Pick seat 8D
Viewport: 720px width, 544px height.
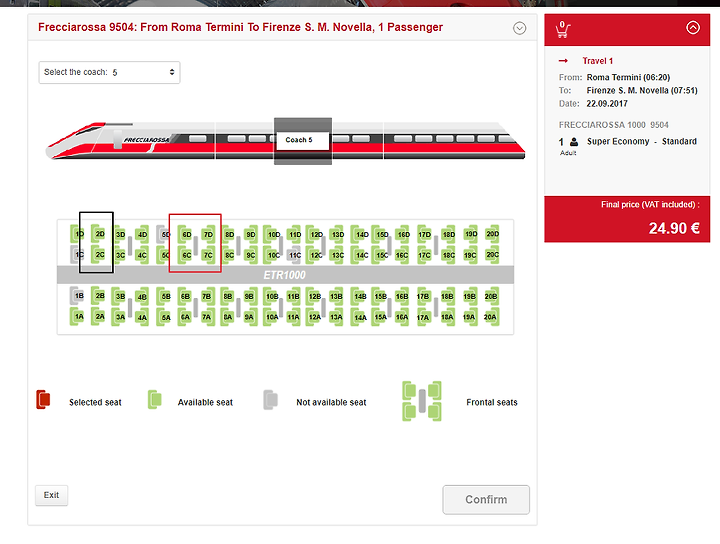[228, 234]
